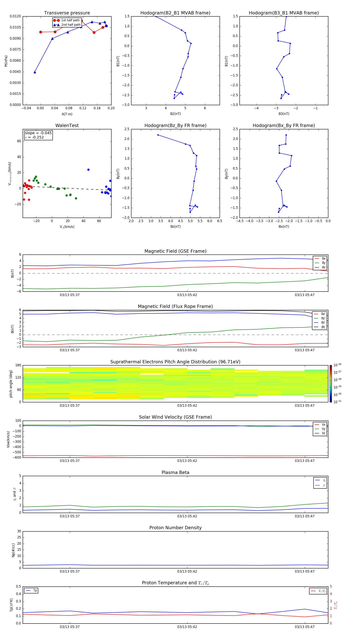Select the 'Plasma Beta' plot title

[x=175, y=472]
